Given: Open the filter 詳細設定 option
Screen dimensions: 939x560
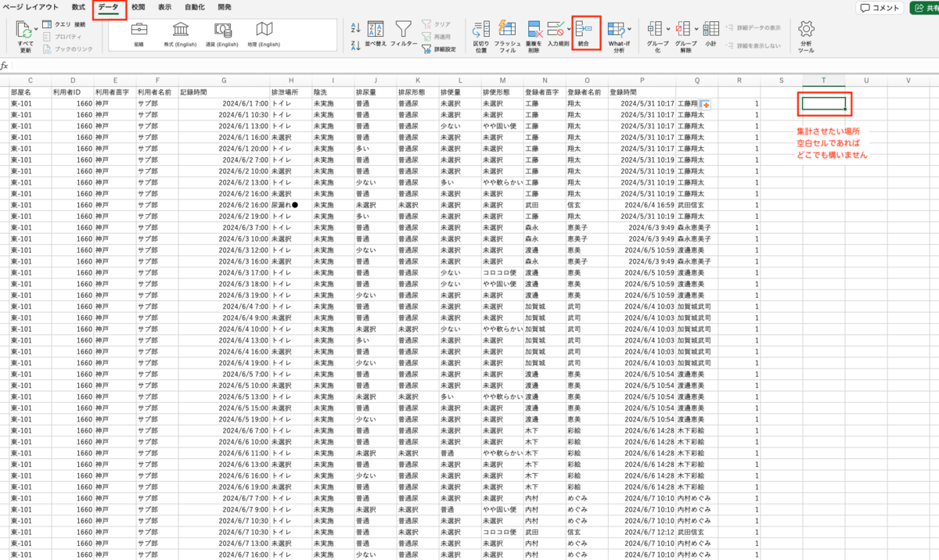Looking at the screenshot, I should point(438,48).
